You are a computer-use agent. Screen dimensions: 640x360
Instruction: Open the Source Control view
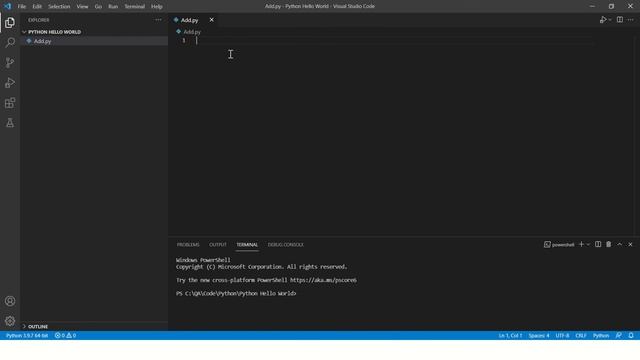click(x=10, y=62)
